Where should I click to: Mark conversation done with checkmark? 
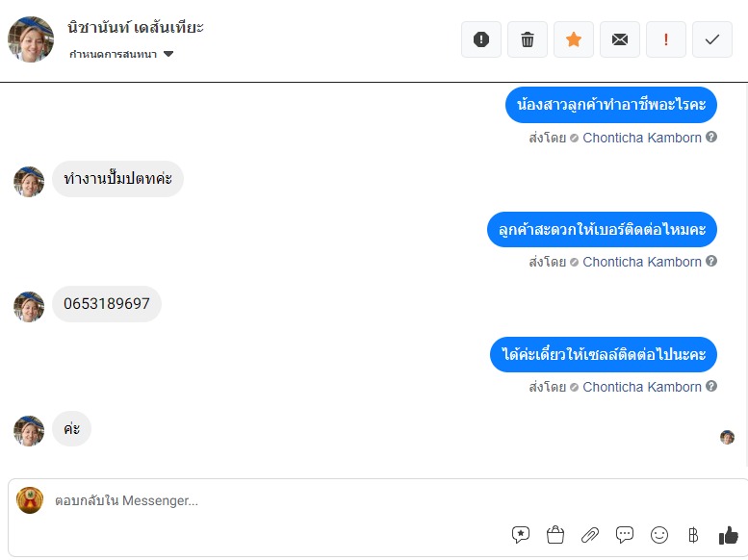tap(712, 39)
